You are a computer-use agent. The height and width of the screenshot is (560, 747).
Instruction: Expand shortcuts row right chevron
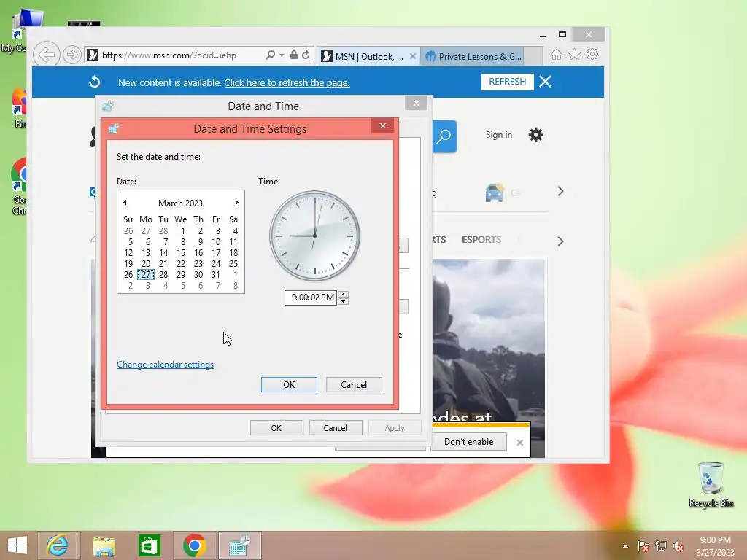click(x=560, y=192)
